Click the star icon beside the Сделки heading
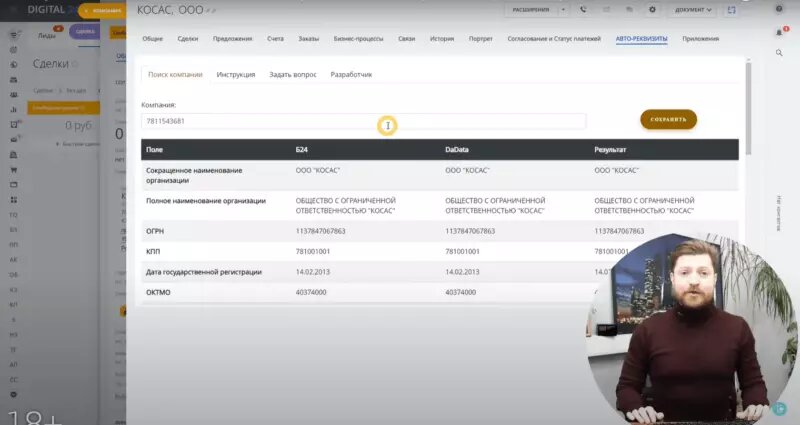 click(75, 64)
